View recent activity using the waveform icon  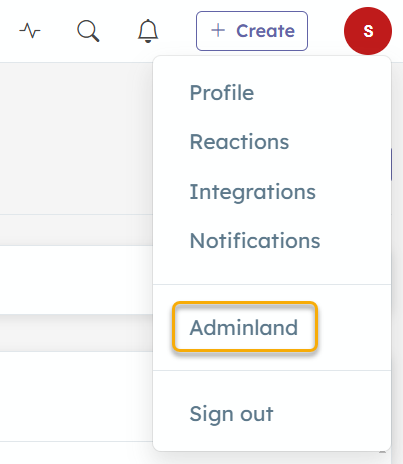30,31
